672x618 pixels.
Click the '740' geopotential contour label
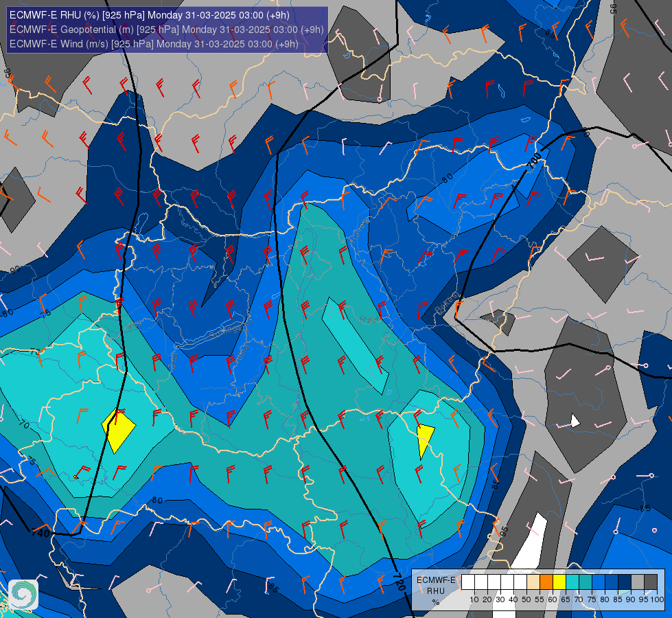40,534
